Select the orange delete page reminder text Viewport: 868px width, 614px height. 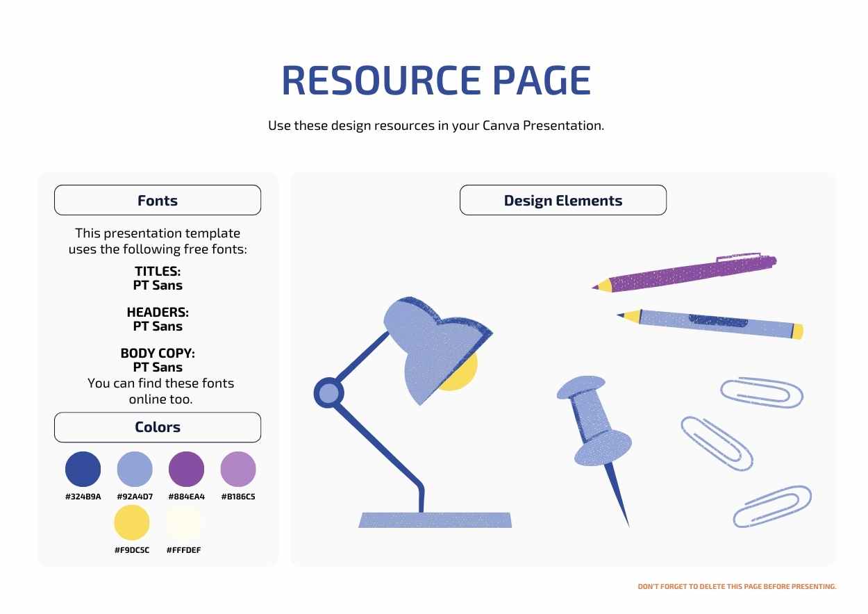click(737, 587)
